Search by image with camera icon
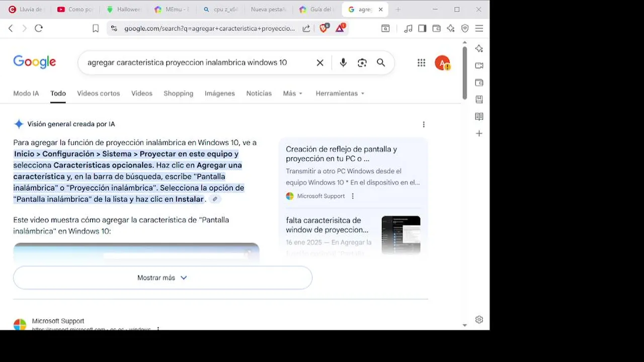The height and width of the screenshot is (362, 644). click(362, 63)
